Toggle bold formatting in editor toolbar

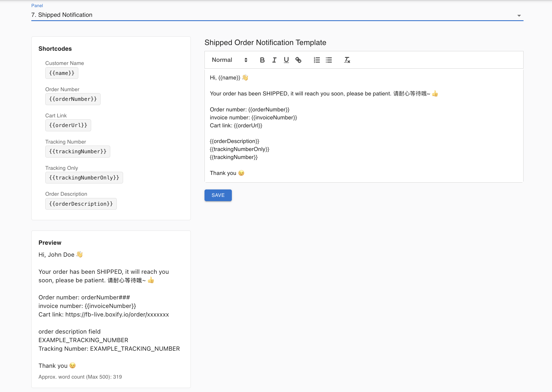tap(262, 60)
